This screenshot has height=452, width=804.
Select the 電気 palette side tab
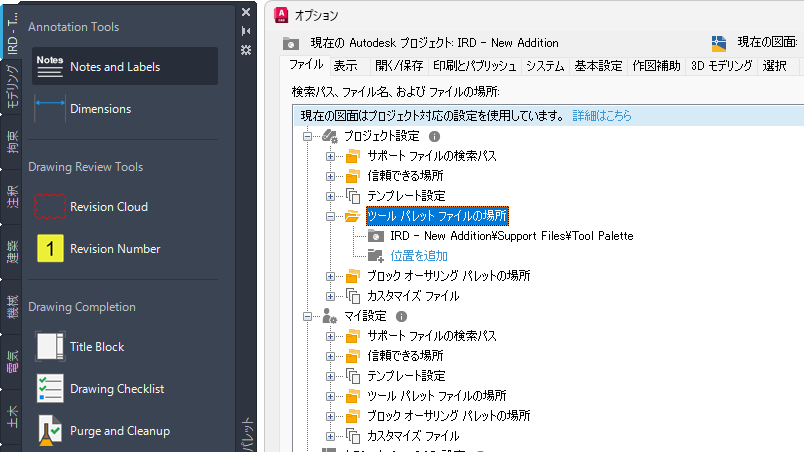coord(12,361)
